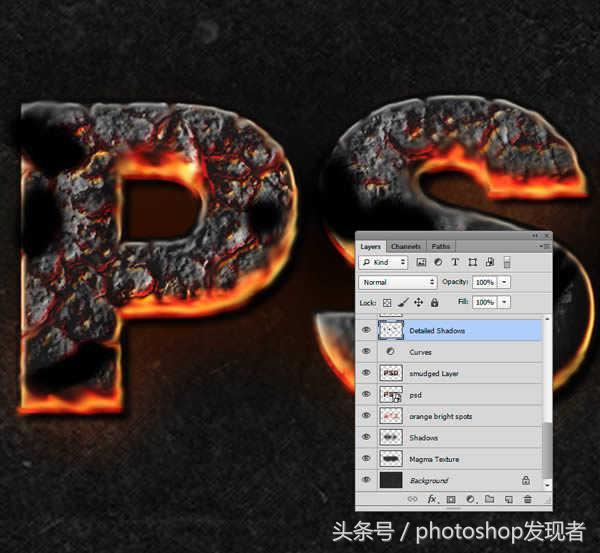Select the Detailed Shadows layer thumbnail
This screenshot has width=600, height=553.
[391, 330]
